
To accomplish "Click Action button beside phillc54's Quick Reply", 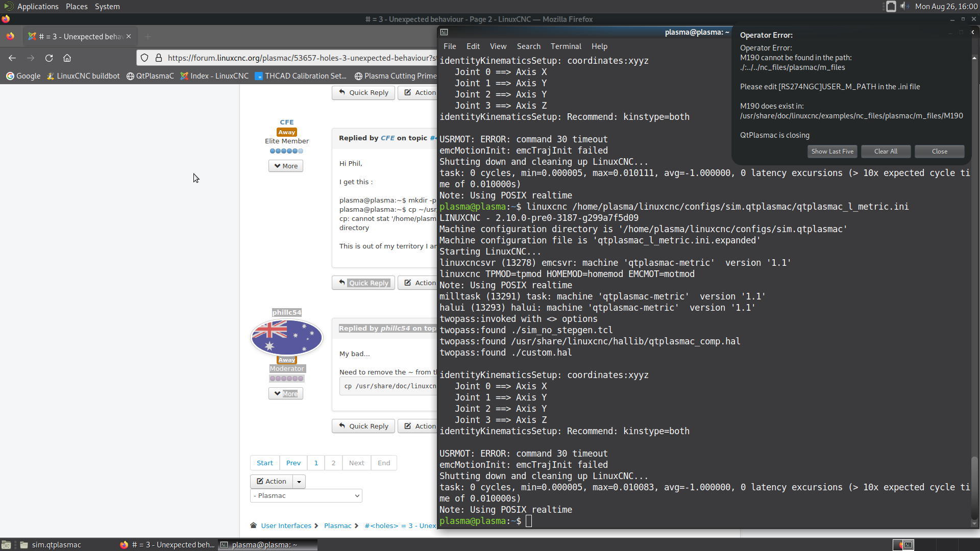I will [418, 426].
